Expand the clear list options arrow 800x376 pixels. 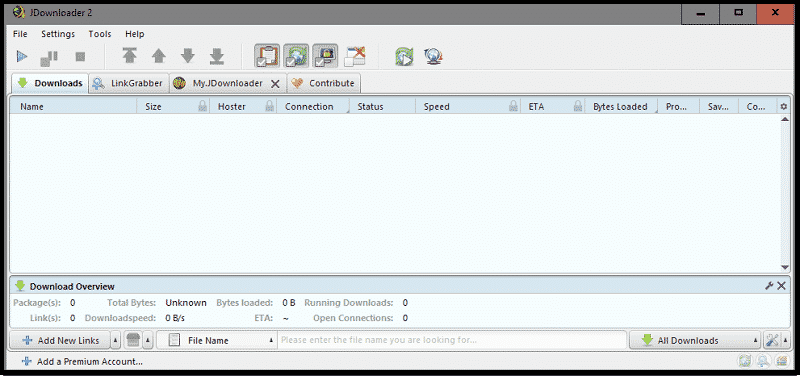[148, 341]
